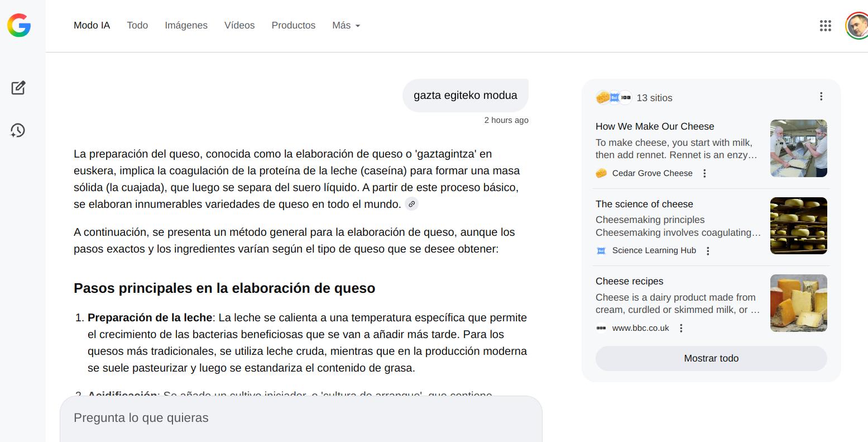Click the source link chip after the first paragraph
This screenshot has width=868, height=442.
pyautogui.click(x=411, y=204)
